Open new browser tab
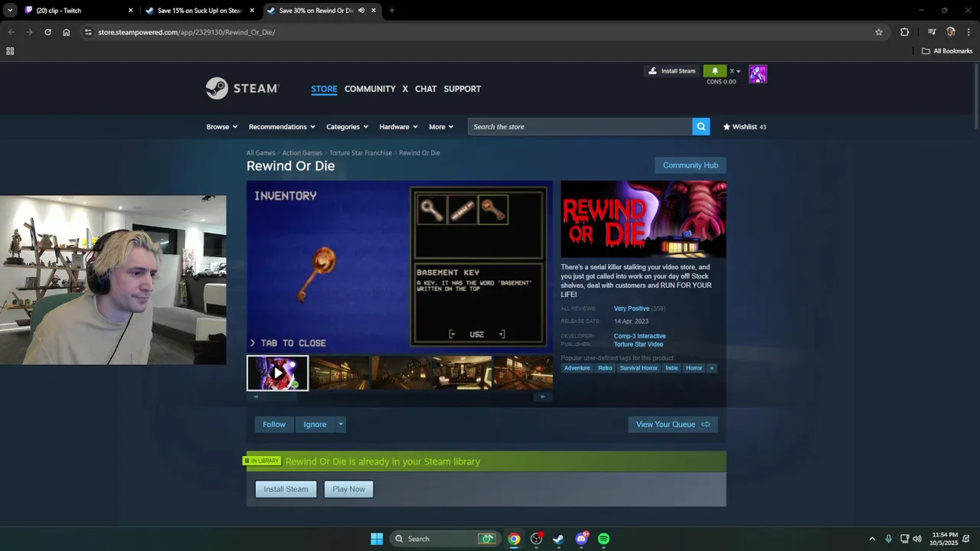 [391, 11]
